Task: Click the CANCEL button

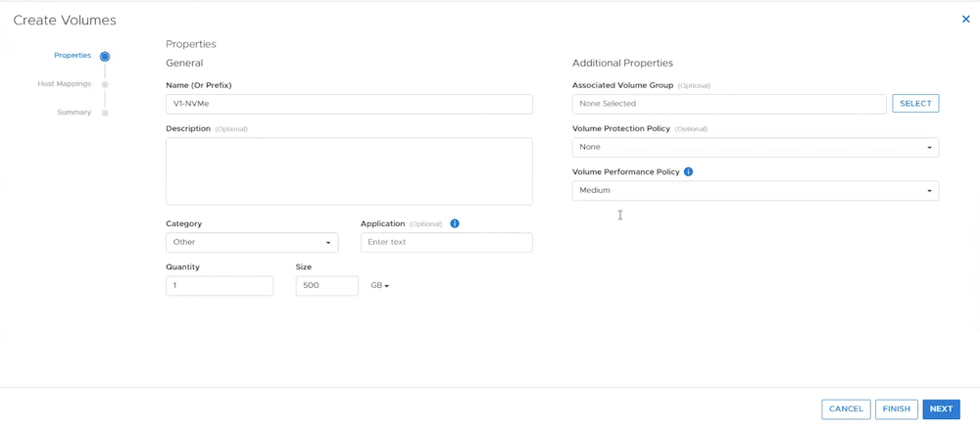Action: (846, 409)
